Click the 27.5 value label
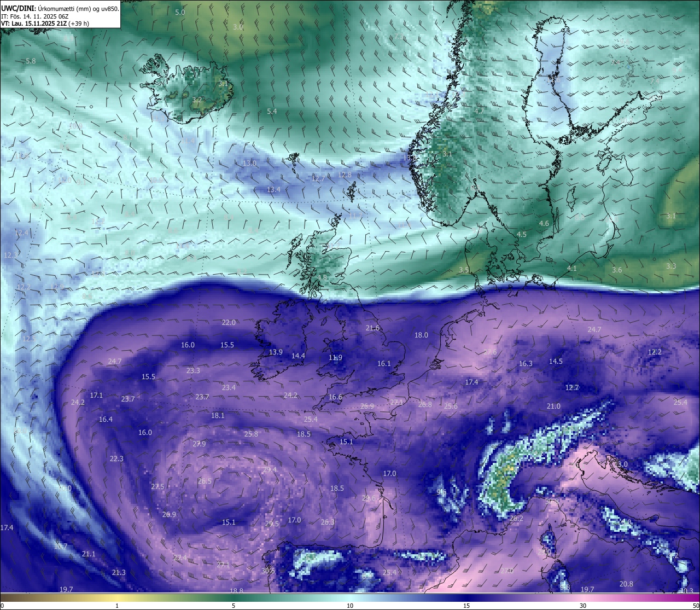This screenshot has width=700, height=610. (x=157, y=487)
